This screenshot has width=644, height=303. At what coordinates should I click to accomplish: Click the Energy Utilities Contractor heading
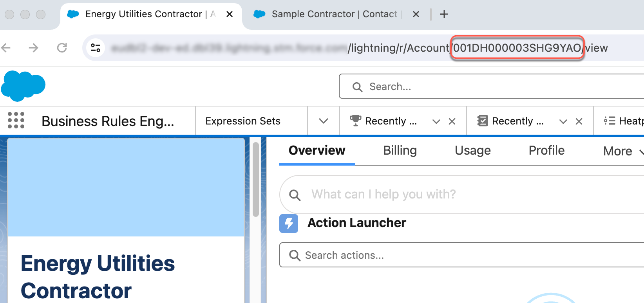click(x=98, y=277)
